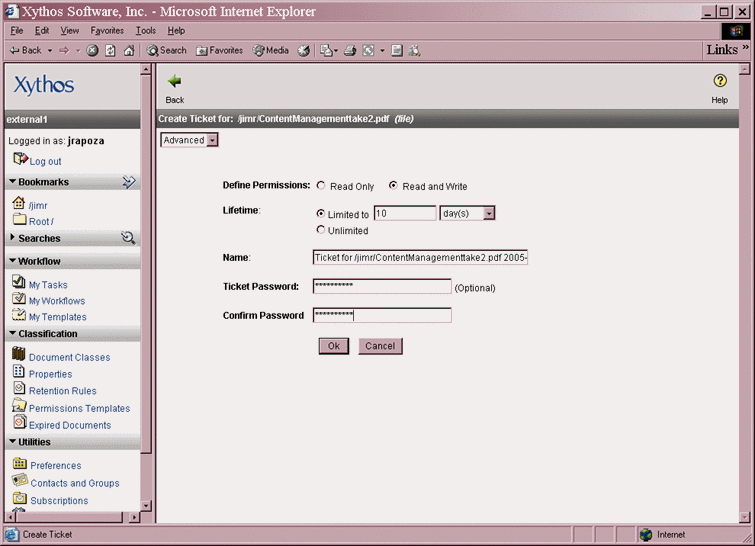
Task: Open the Help question mark icon
Action: point(720,80)
